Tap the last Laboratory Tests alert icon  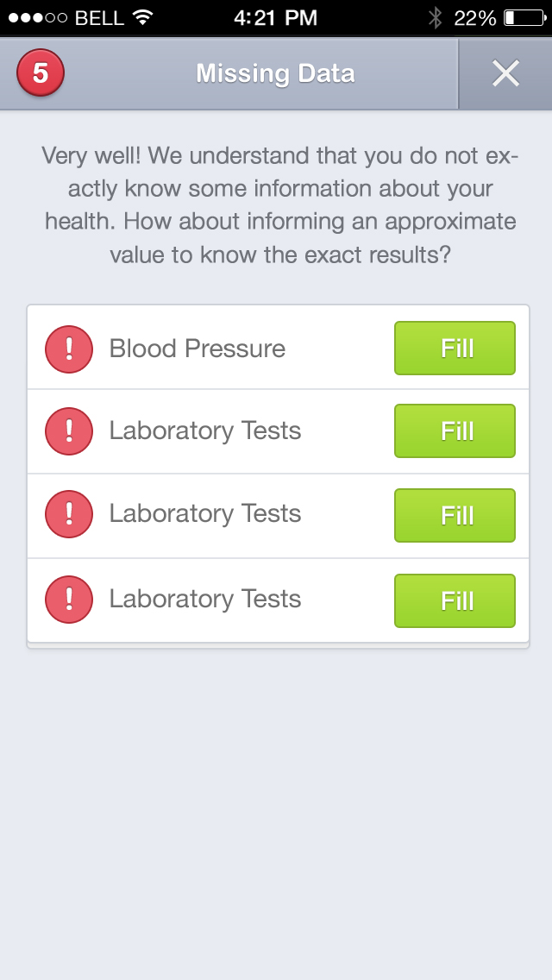tap(69, 600)
